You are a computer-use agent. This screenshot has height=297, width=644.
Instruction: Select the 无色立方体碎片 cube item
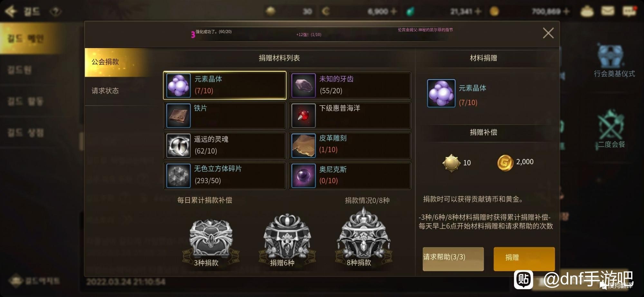225,176
